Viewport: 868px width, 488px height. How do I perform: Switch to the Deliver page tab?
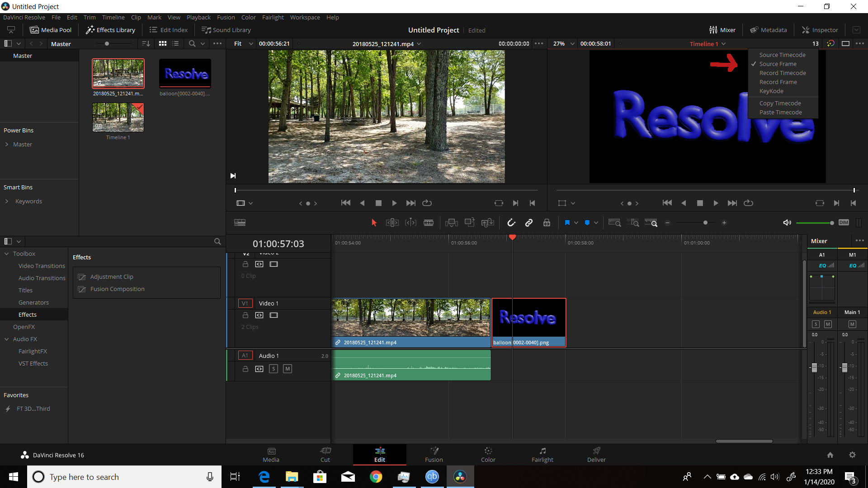pos(596,455)
